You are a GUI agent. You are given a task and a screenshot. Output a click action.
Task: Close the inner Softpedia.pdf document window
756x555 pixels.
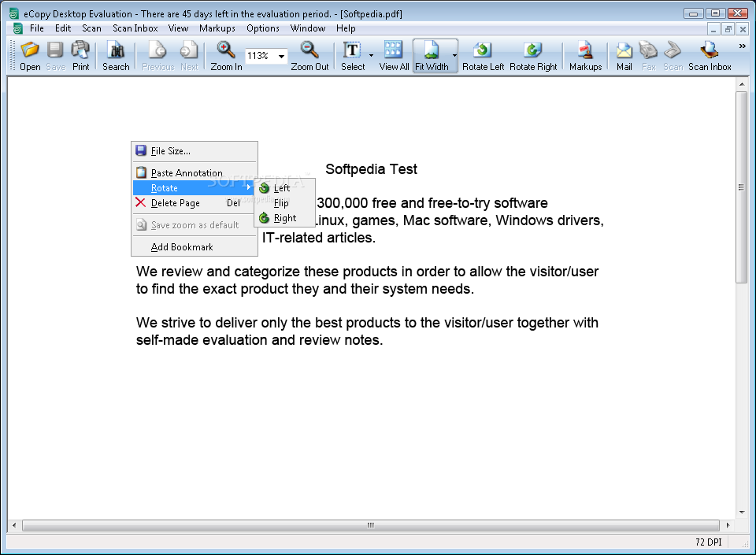tap(743, 29)
